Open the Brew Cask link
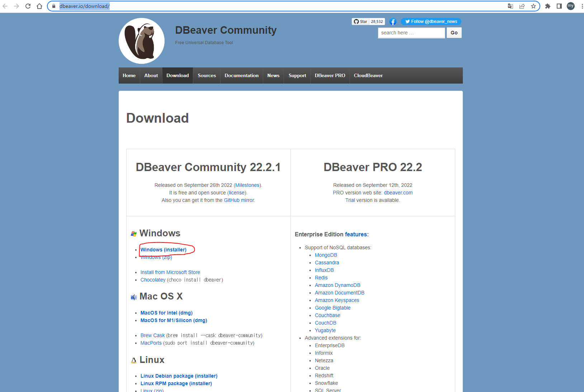 153,335
